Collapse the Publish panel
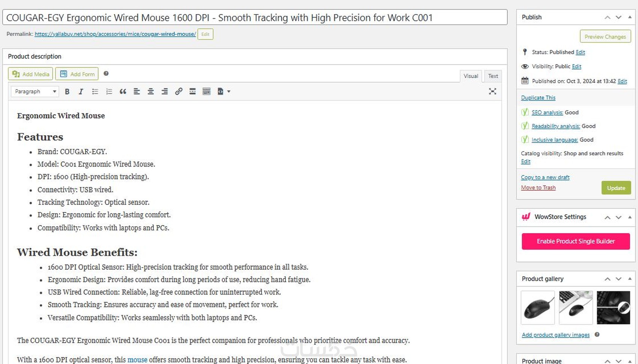This screenshot has width=638, height=364. pyautogui.click(x=630, y=17)
